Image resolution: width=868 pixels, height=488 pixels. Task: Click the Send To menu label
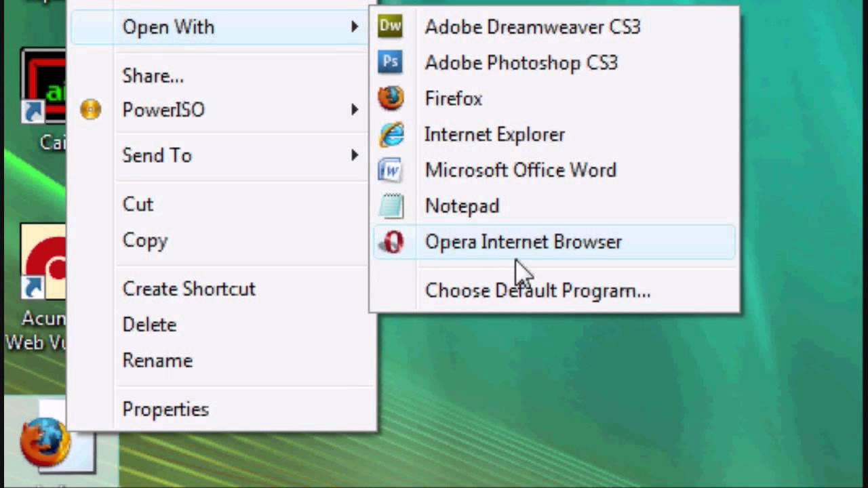(x=157, y=155)
